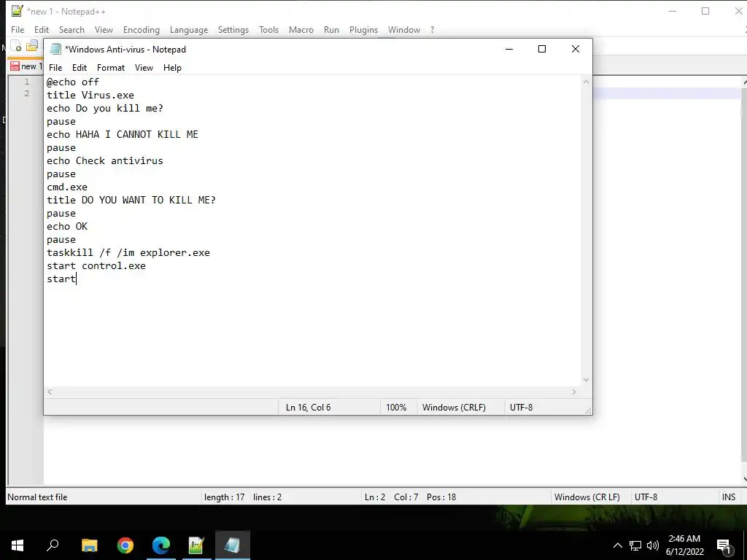
Task: Open the volume control in system tray
Action: pyautogui.click(x=653, y=545)
